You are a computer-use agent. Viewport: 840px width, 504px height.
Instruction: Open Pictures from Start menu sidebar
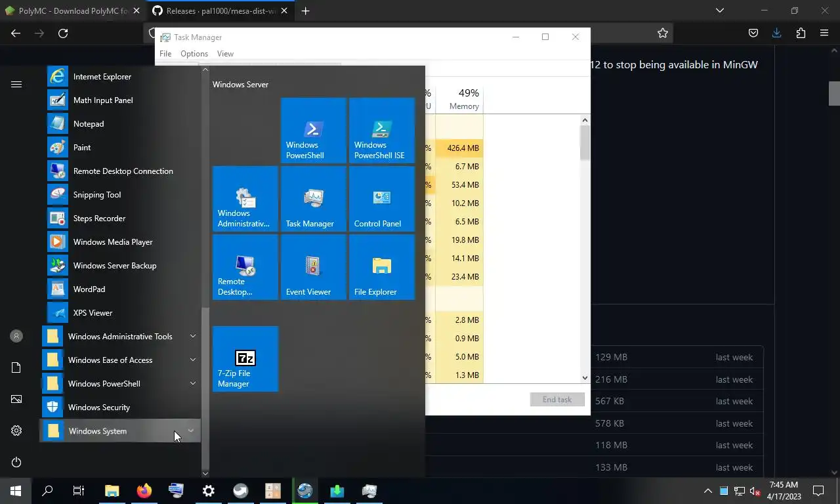[x=16, y=399]
